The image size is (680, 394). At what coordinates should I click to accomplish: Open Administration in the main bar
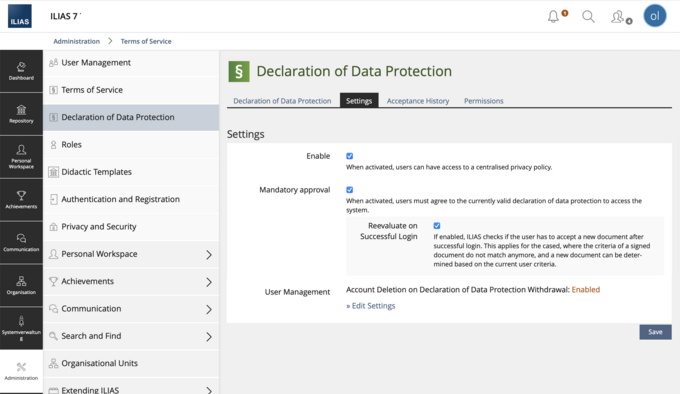[x=21, y=371]
